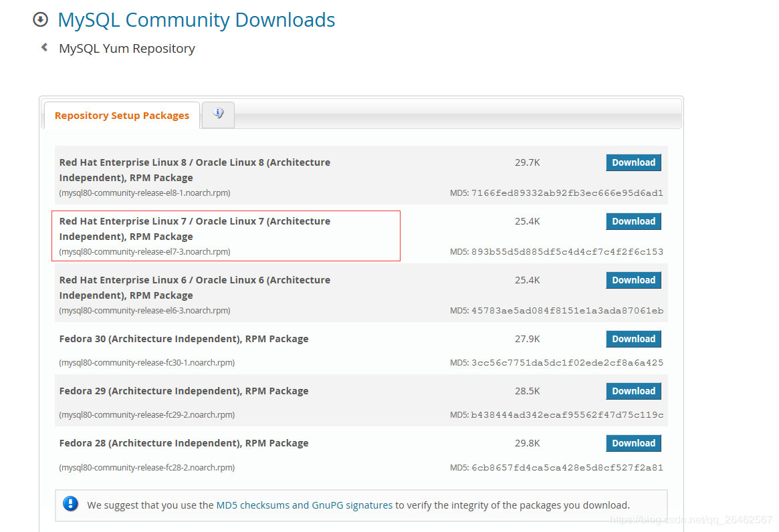Viewport: 779px width, 532px height.
Task: Click the Fedora 28 package title
Action: (184, 443)
